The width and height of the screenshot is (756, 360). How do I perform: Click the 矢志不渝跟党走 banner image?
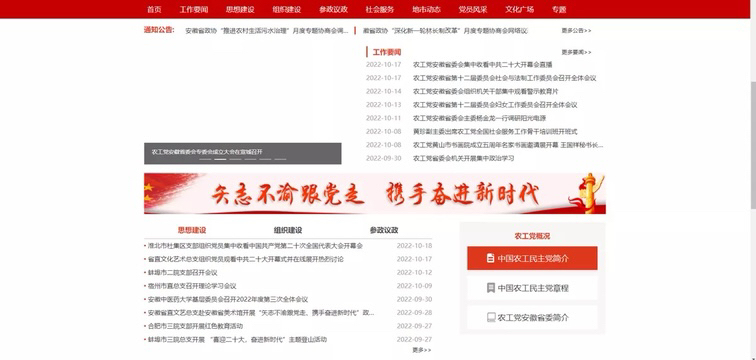pos(375,193)
